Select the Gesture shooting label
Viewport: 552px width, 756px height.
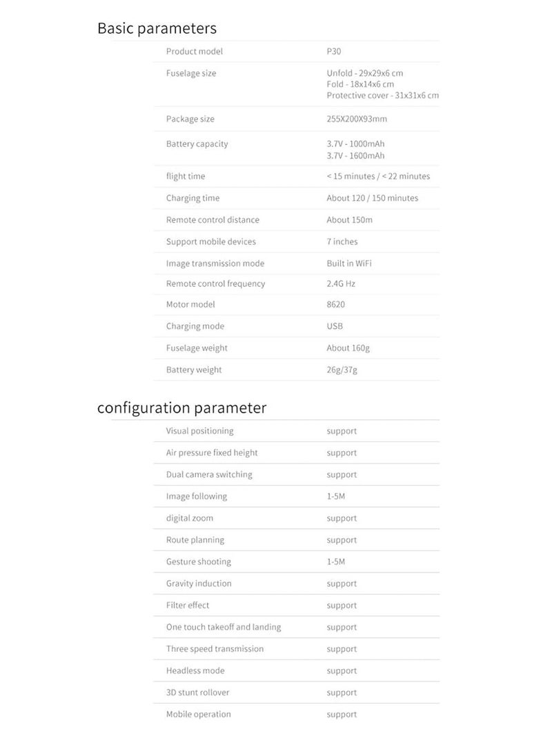coord(199,562)
